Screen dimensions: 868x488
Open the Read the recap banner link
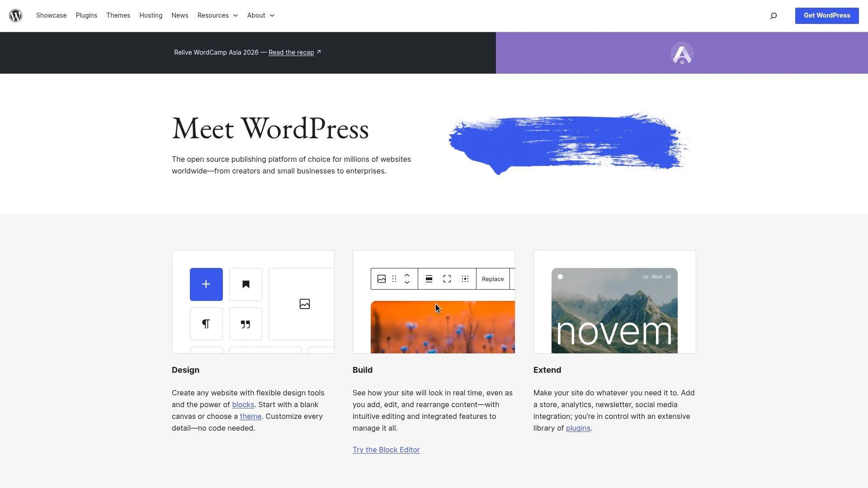[x=291, y=52]
